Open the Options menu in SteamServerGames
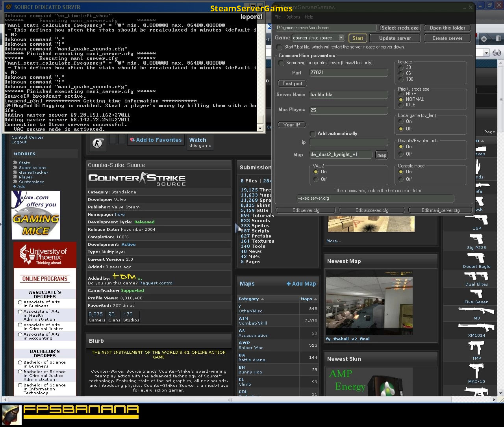This screenshot has height=427, width=504. click(293, 17)
